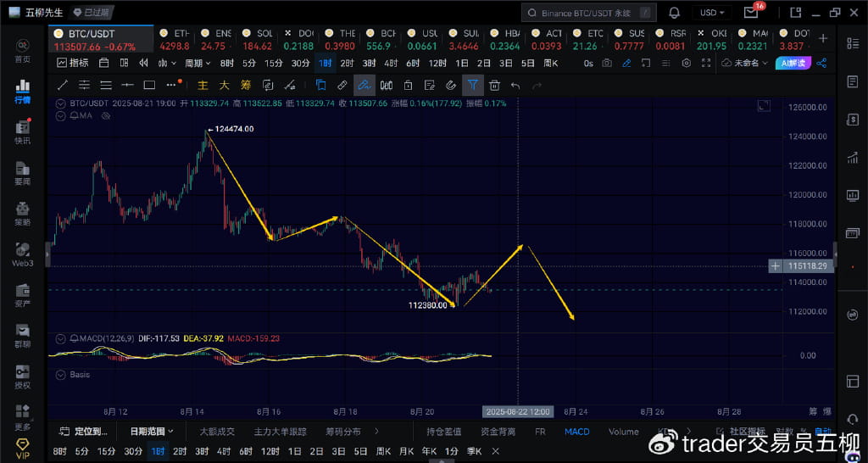The image size is (868, 463).
Task: Toggle 大 large-order marker button
Action: coord(224,86)
